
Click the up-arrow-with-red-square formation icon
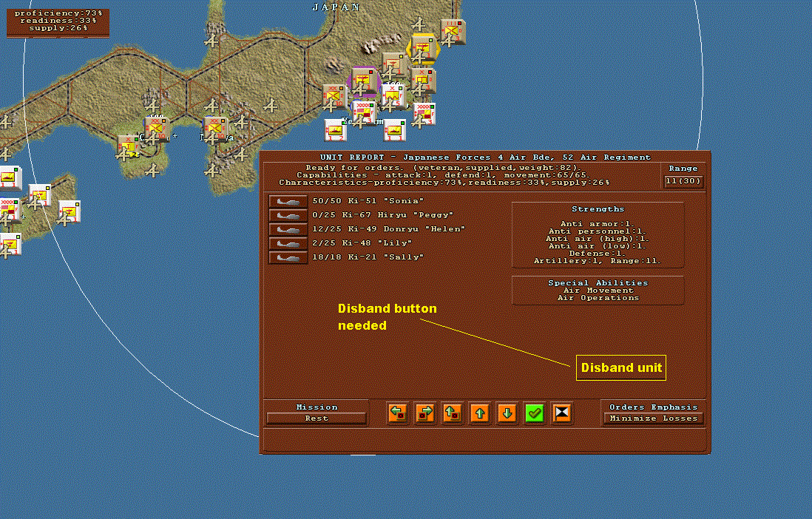[x=452, y=413]
